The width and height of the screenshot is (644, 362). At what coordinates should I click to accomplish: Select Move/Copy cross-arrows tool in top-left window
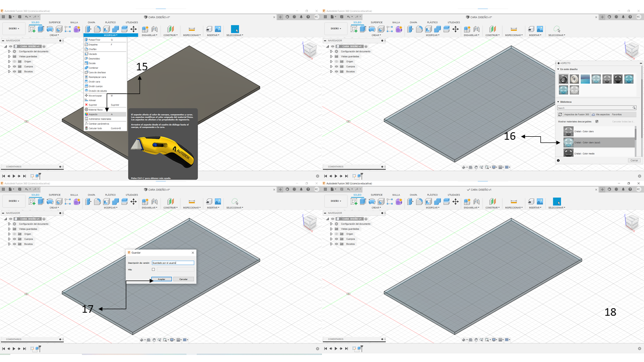point(133,29)
